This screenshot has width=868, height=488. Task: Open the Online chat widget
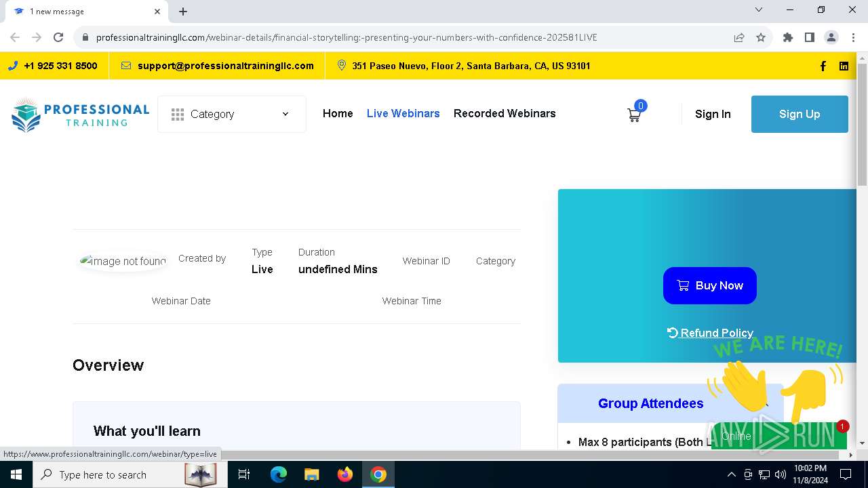(x=778, y=436)
